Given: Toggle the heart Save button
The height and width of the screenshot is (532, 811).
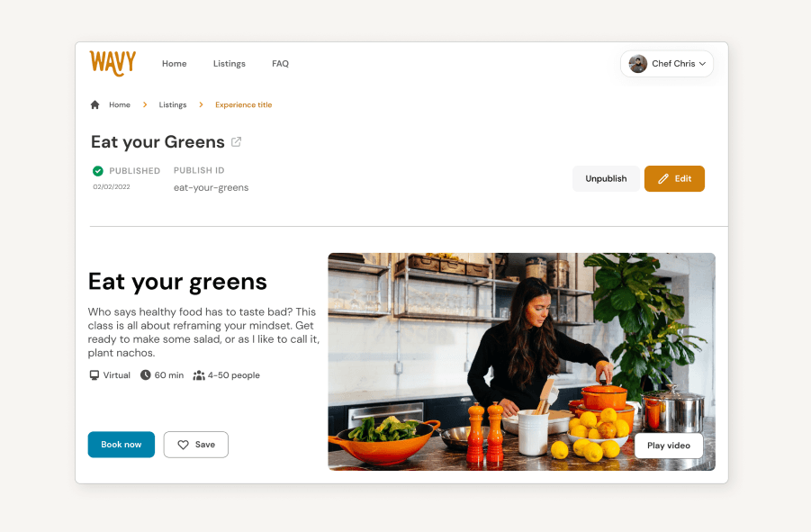Looking at the screenshot, I should [196, 445].
